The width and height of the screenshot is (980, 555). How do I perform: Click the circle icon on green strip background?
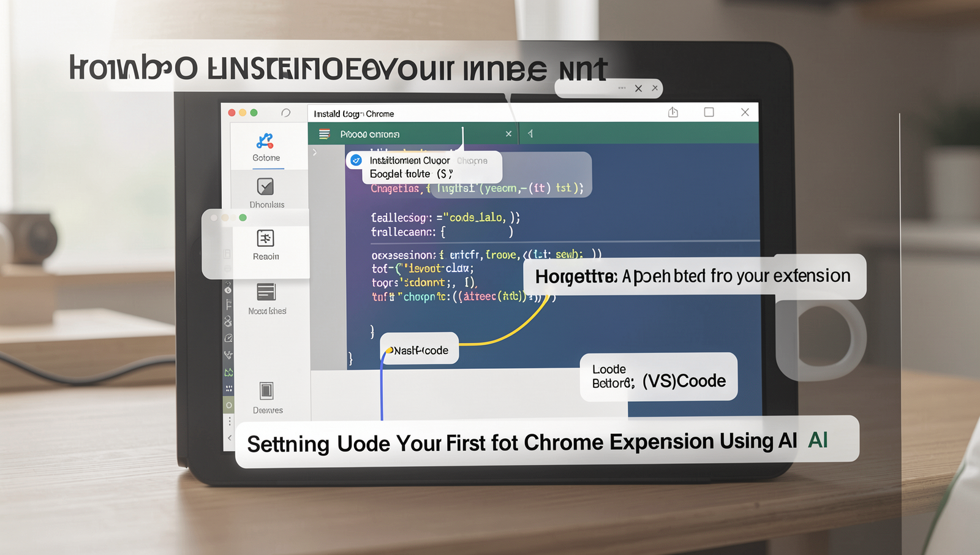point(229,405)
